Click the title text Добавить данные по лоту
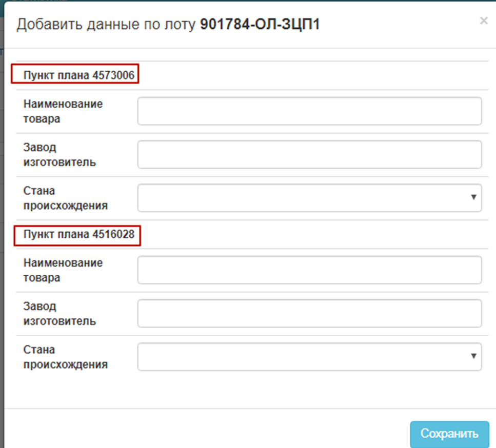Image resolution: width=496 pixels, height=448 pixels. [x=106, y=24]
